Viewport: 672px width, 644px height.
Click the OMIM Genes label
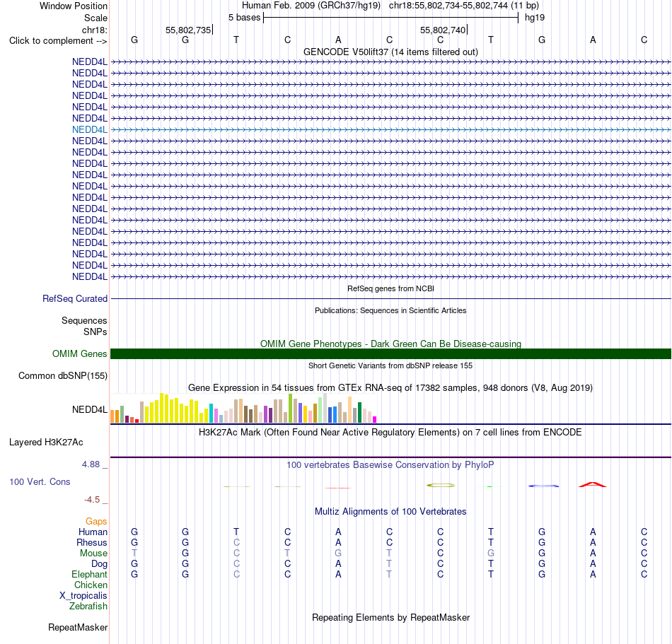coord(79,353)
